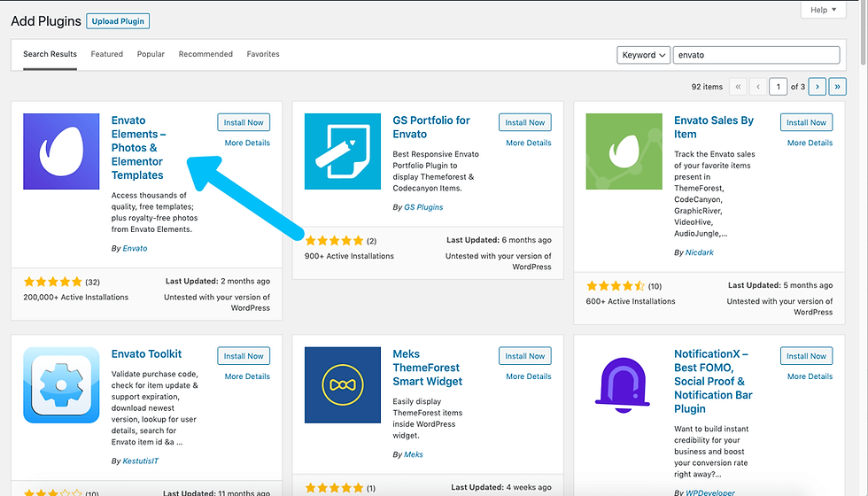Open author link Meks
Screen dimensions: 868x496
pos(414,454)
